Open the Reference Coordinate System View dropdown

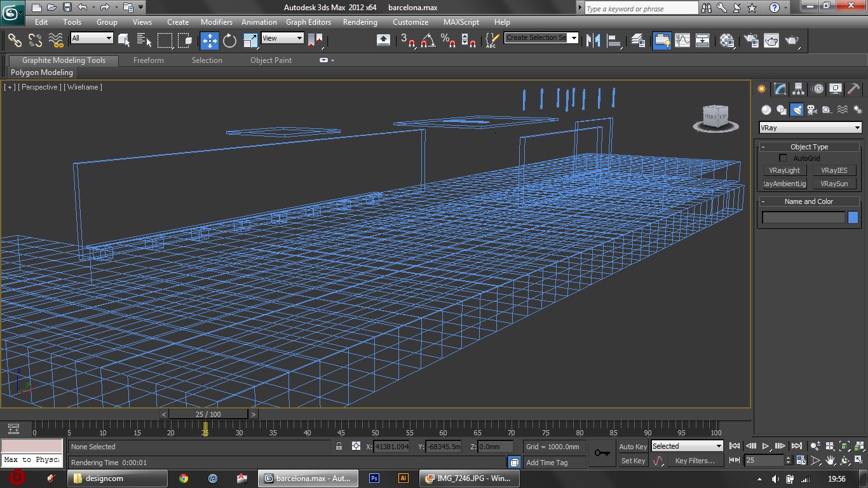pos(281,38)
